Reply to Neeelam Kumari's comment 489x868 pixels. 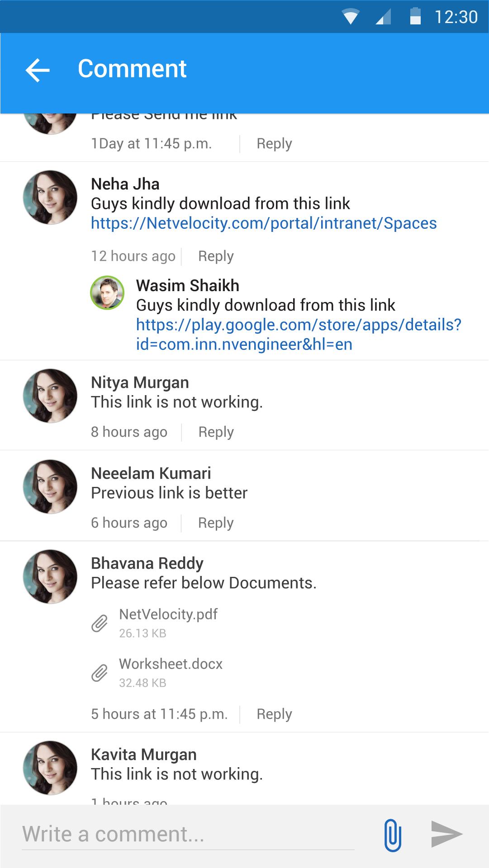tap(216, 523)
